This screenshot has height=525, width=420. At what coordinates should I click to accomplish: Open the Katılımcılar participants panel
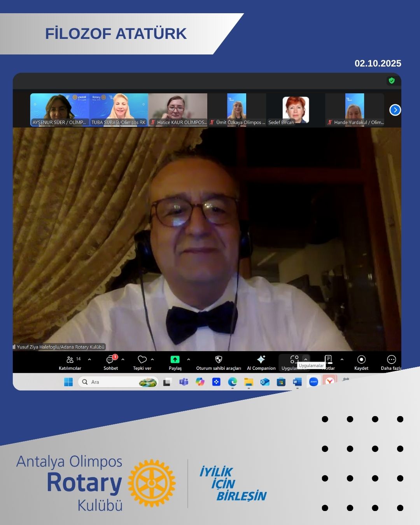coord(70,360)
